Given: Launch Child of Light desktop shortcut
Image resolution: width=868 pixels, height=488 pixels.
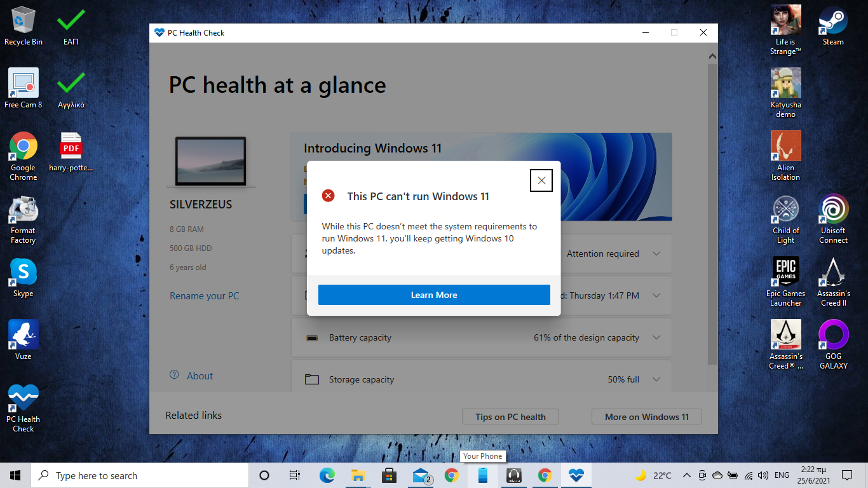Looking at the screenshot, I should (x=785, y=219).
